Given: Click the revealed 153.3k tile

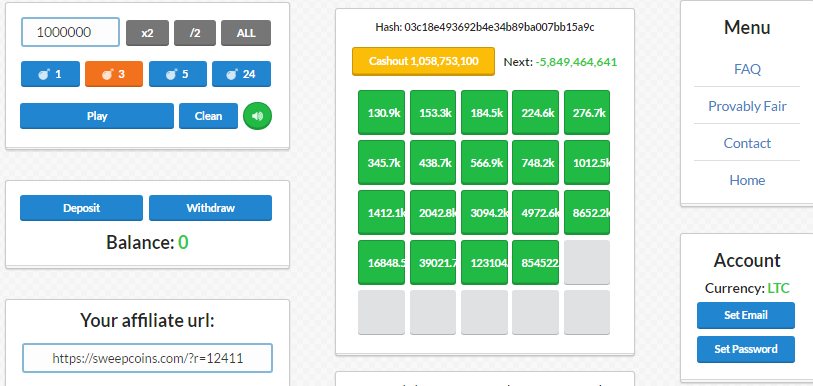Looking at the screenshot, I should pyautogui.click(x=433, y=113).
